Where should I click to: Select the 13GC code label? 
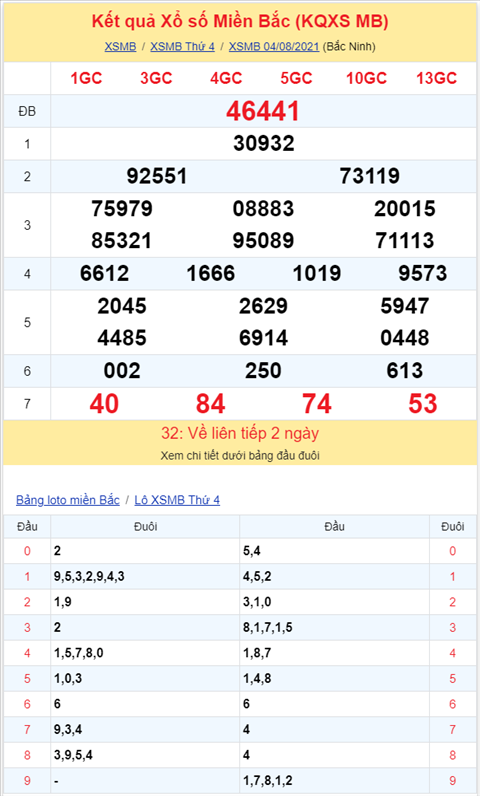[x=436, y=78]
